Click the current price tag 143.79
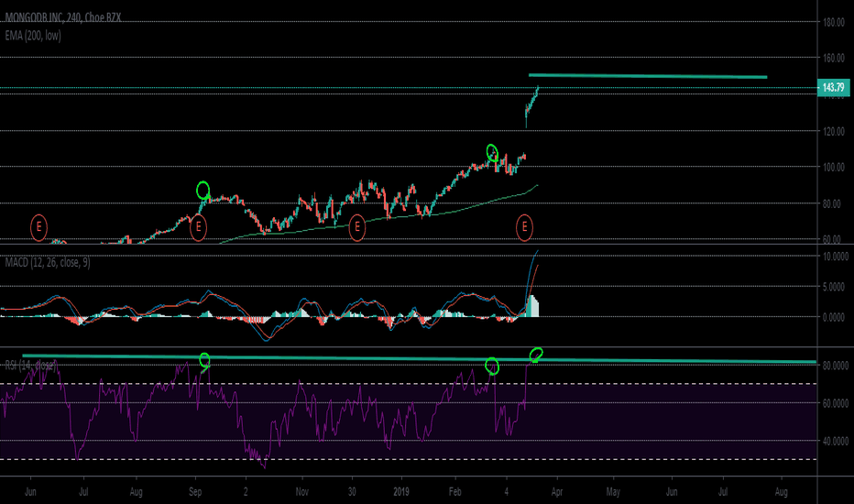 click(x=833, y=87)
